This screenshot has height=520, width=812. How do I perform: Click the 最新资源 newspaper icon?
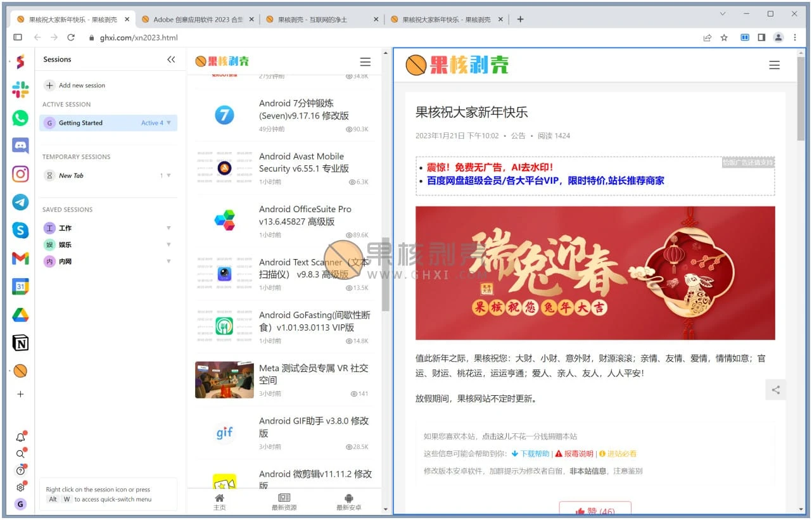pyautogui.click(x=283, y=502)
